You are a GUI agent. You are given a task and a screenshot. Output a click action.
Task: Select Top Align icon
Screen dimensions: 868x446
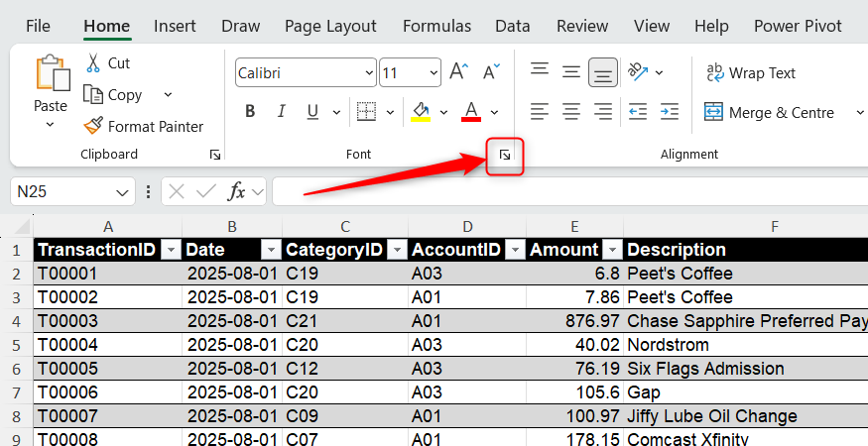pyautogui.click(x=540, y=71)
